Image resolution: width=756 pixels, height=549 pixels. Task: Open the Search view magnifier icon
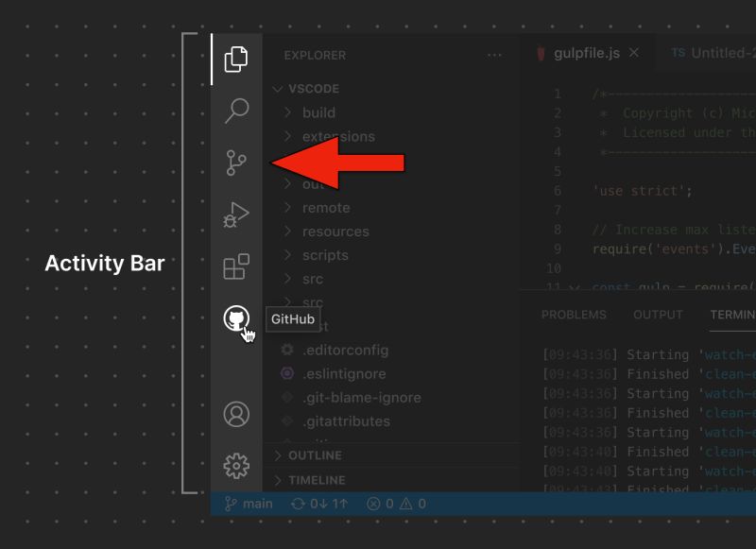click(236, 111)
